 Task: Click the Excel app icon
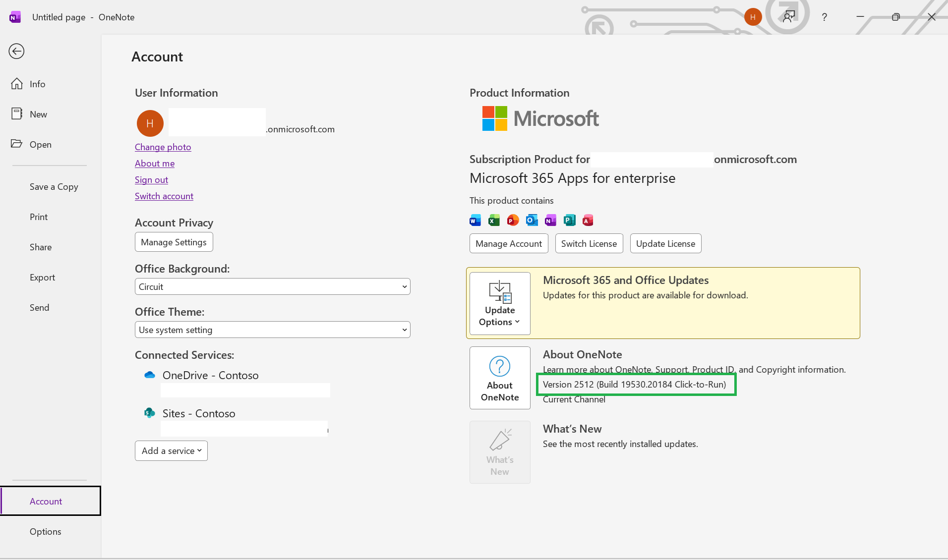click(493, 220)
